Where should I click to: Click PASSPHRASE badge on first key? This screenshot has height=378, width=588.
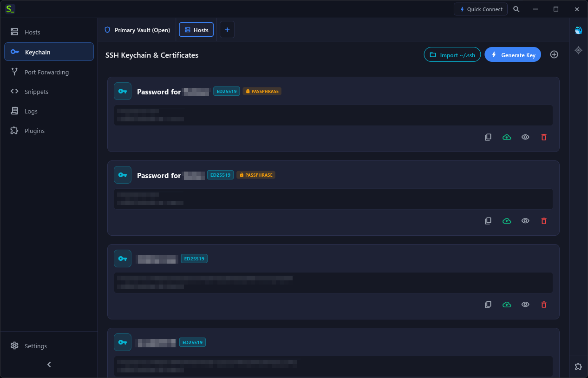click(x=262, y=91)
